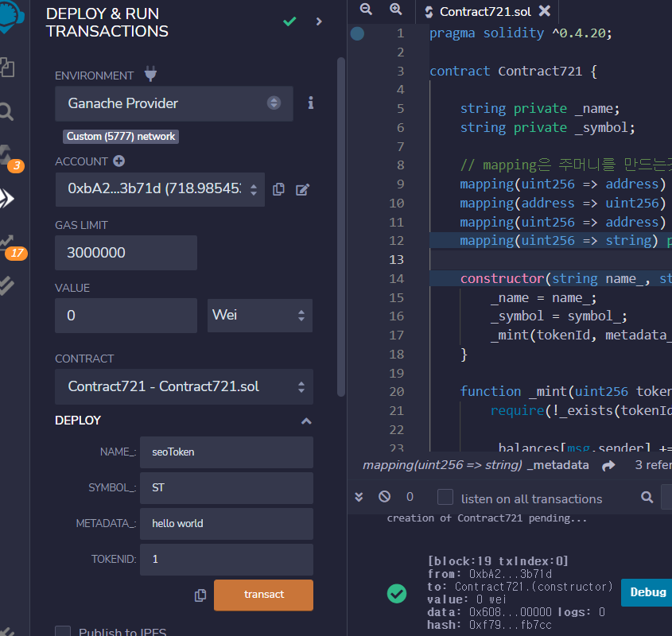Click the green checkmark in panel header
The image size is (672, 636).
click(289, 21)
